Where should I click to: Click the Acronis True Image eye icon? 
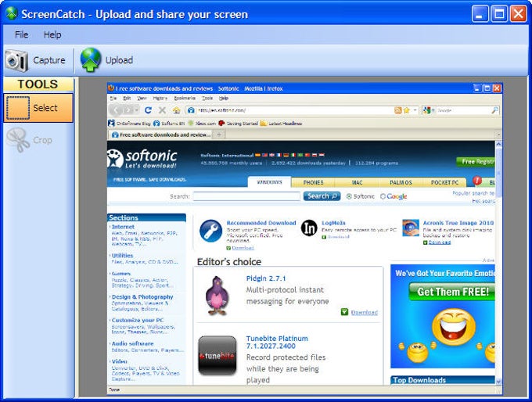click(x=411, y=228)
